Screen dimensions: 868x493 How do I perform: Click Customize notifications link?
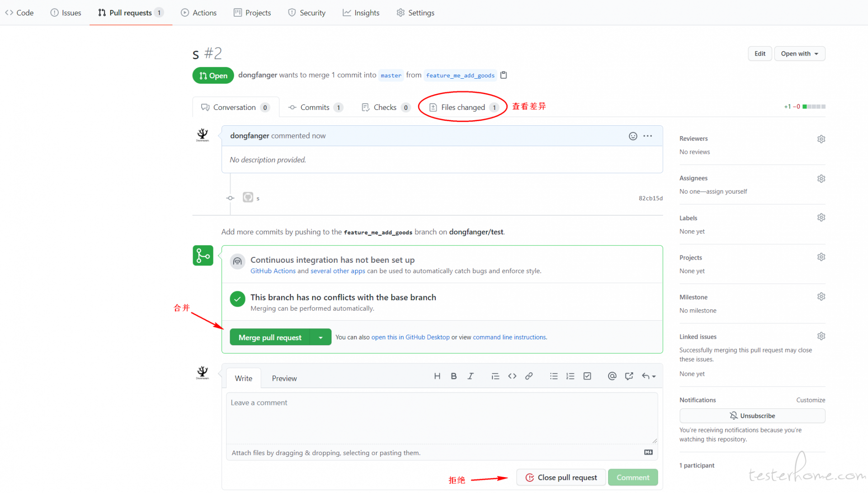[811, 400]
